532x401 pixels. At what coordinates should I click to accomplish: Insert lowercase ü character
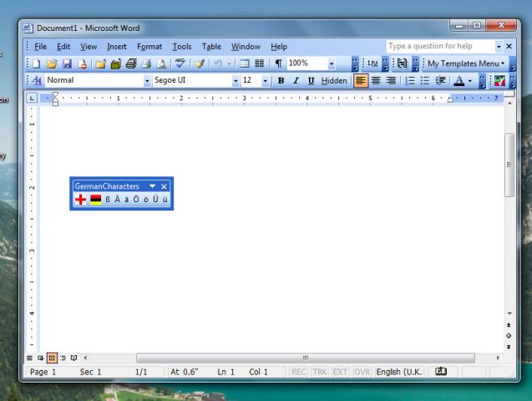point(165,200)
